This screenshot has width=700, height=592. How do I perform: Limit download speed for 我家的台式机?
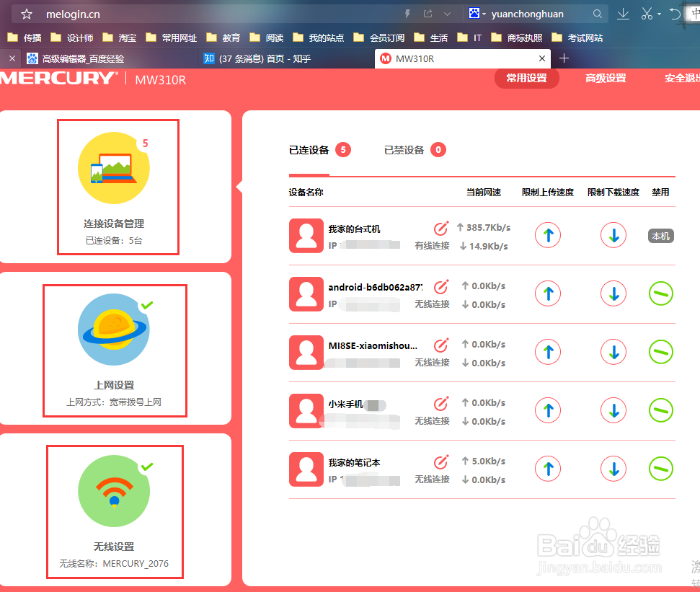613,235
